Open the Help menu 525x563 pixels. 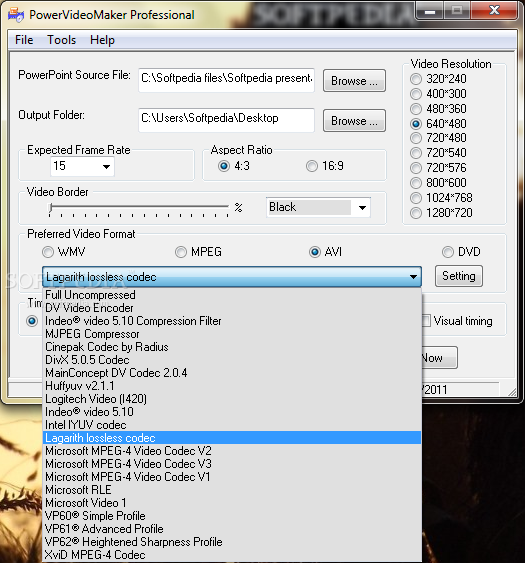click(x=102, y=40)
